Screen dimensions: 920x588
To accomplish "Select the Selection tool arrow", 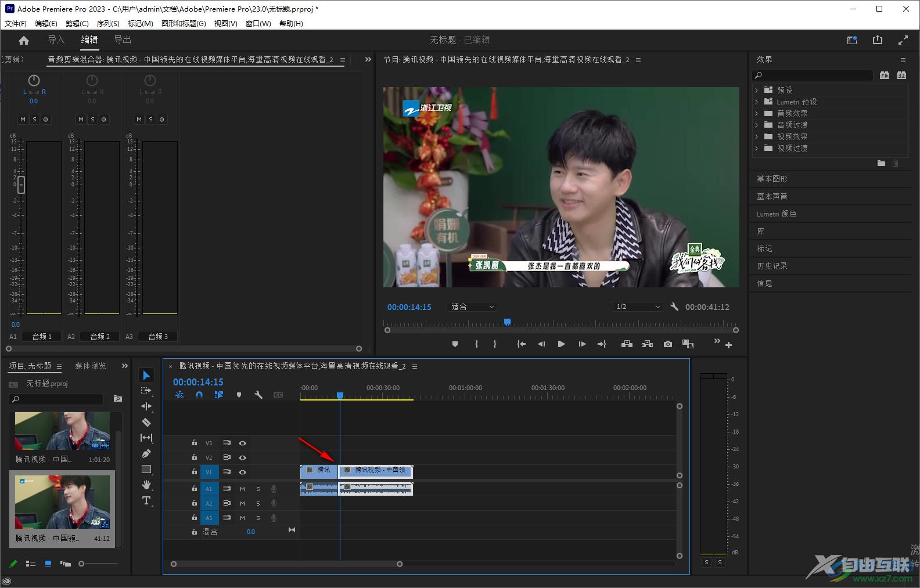I will [x=146, y=376].
